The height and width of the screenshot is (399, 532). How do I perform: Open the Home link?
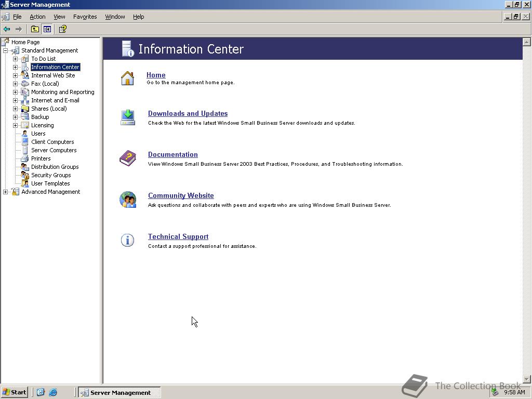coord(156,75)
